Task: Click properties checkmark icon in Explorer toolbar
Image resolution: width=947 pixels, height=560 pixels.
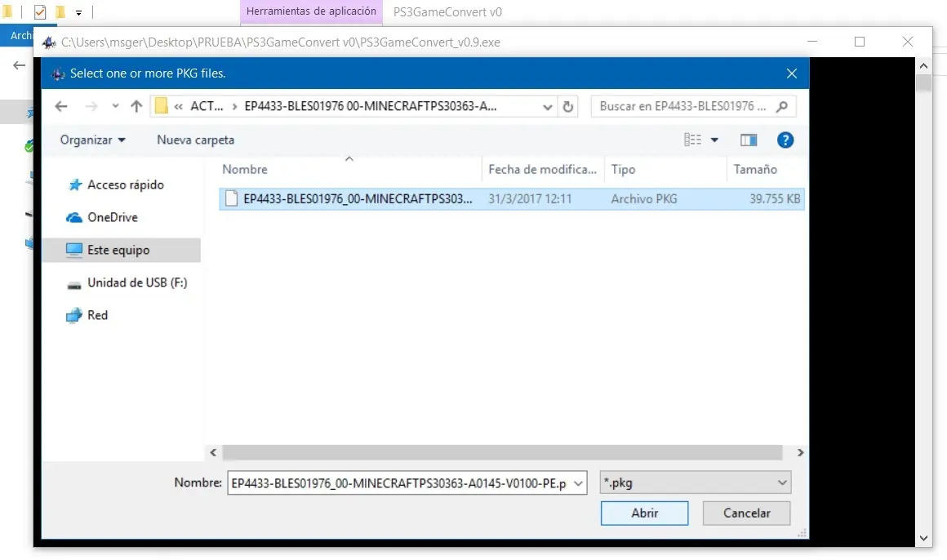Action: (x=40, y=12)
